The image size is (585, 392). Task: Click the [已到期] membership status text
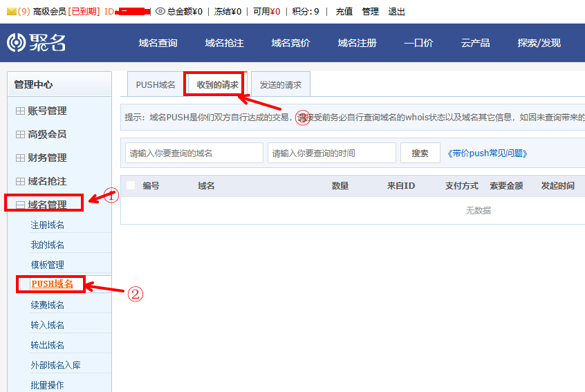(x=84, y=12)
